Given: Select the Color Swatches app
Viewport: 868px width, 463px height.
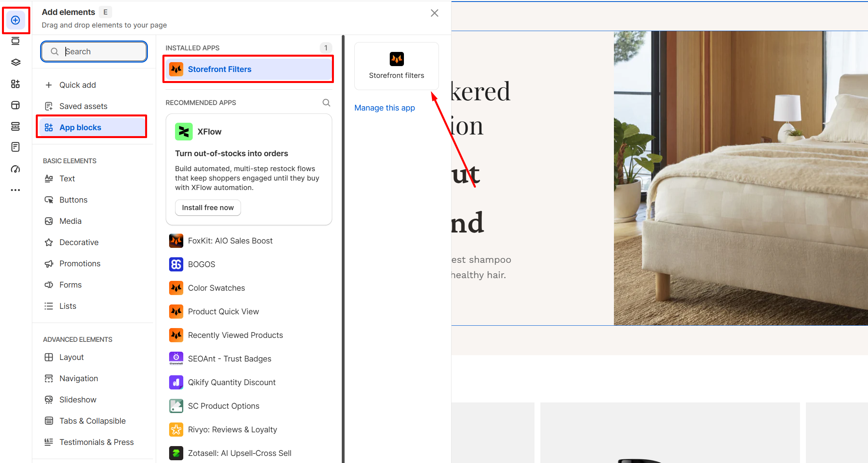Looking at the screenshot, I should click(249, 288).
